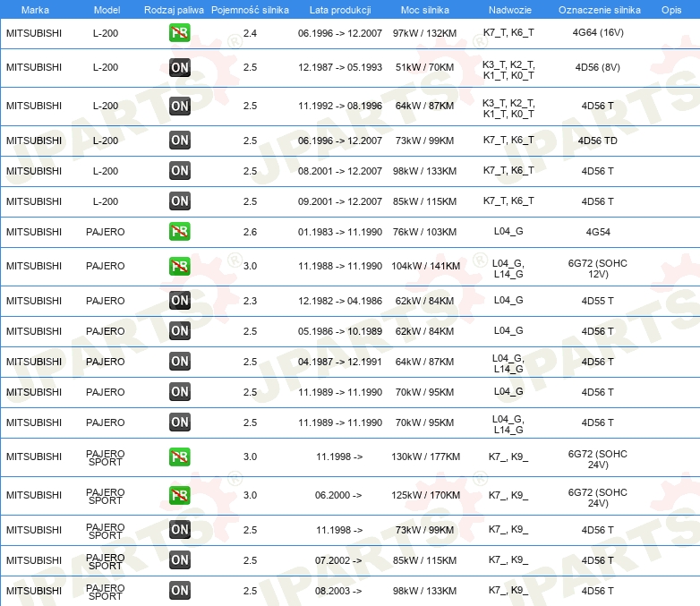
Task: Click production years 12.1987 -> 05.1993
Action: 340,67
